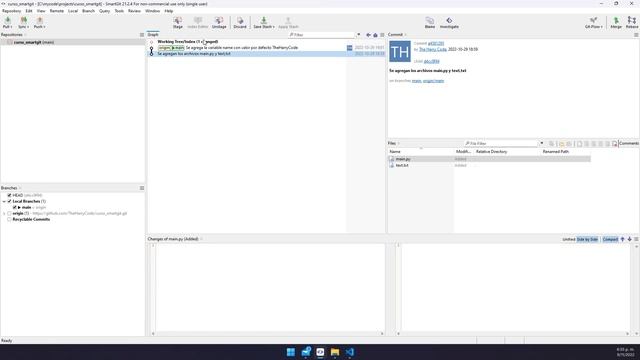Screen dimensions: 640x360
Task: Open the Repositories panel hamburger menu
Action: click(142, 35)
